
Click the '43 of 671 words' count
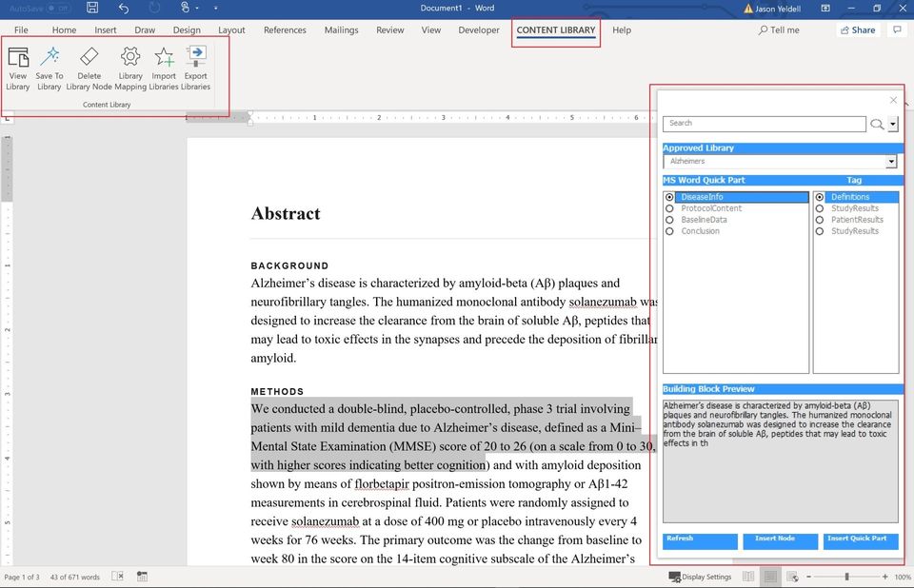click(x=74, y=577)
